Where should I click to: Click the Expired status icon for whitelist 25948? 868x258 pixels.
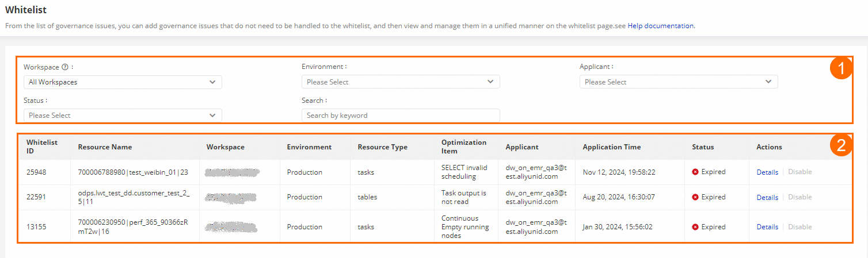click(x=695, y=172)
